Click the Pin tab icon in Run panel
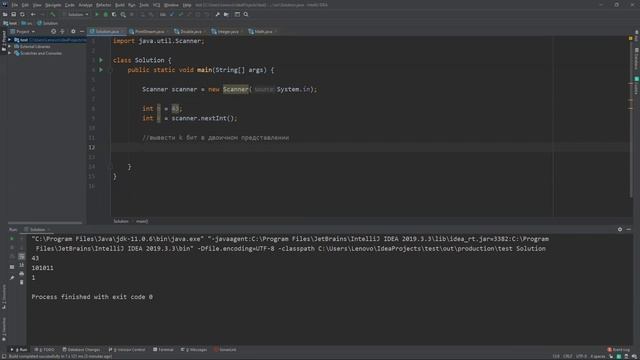640x360 pixels. [x=12, y=278]
